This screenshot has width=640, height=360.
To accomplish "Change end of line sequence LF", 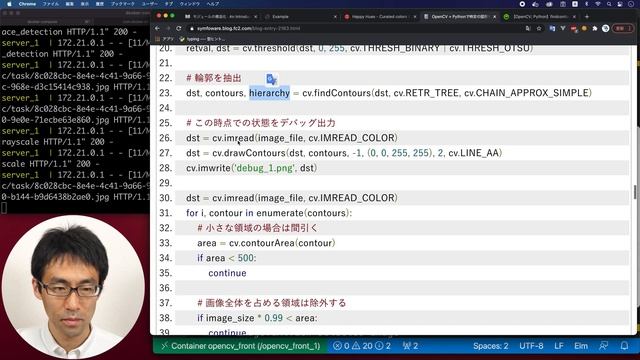I will pyautogui.click(x=559, y=346).
